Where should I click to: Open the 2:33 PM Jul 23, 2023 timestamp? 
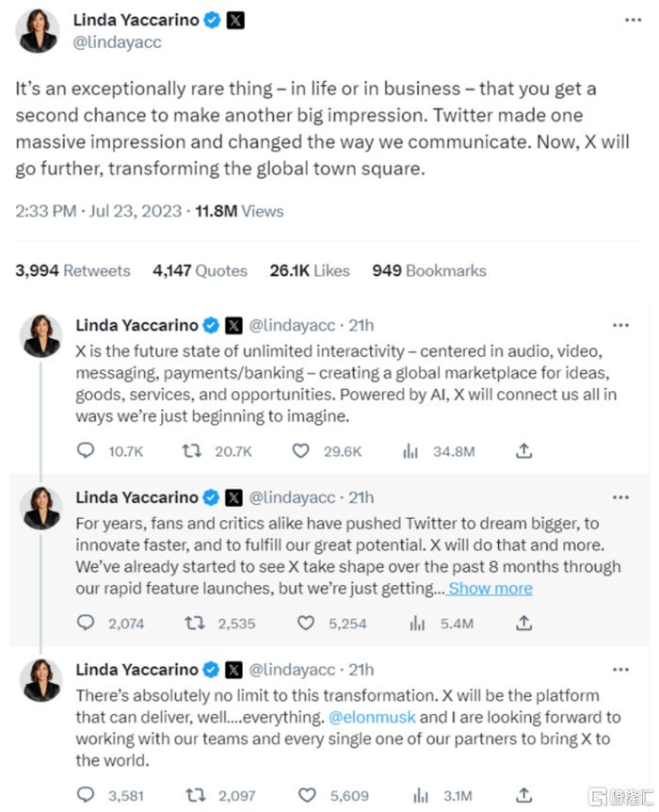coord(98,211)
